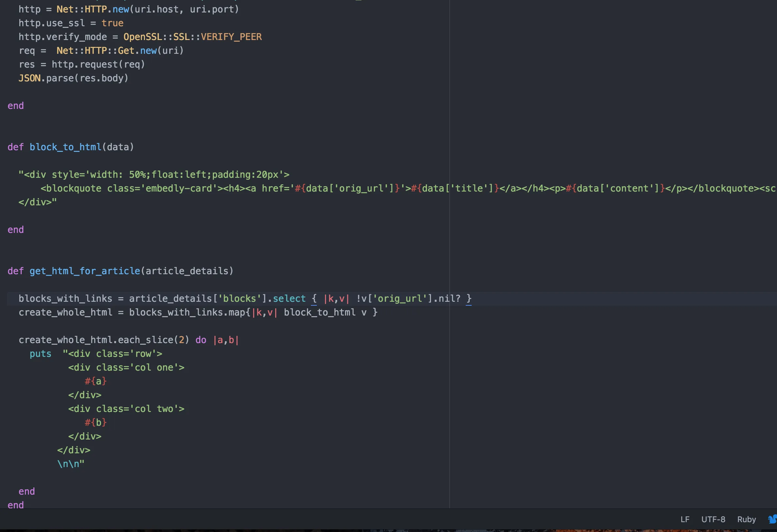Viewport: 777px width, 532px height.
Task: Click the underlined closing brace after 'nil?'
Action: coord(469,298)
